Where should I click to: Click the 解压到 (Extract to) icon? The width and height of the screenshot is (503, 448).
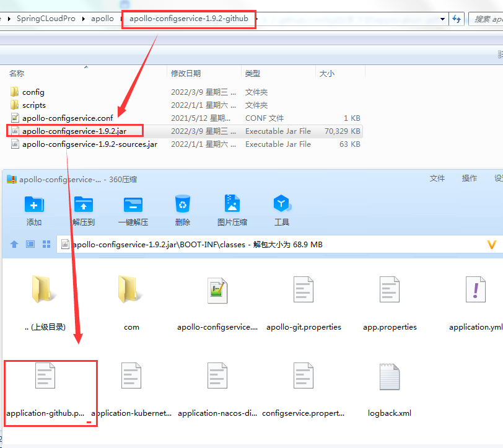click(x=84, y=204)
